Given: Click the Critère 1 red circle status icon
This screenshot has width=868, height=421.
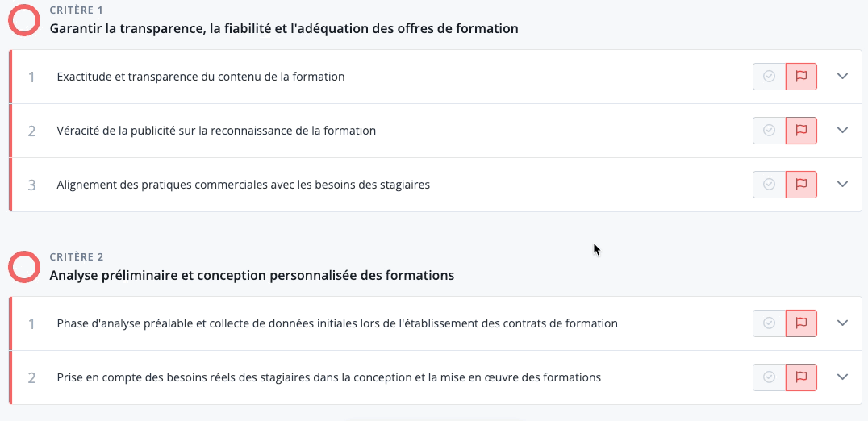Looking at the screenshot, I should click(24, 20).
